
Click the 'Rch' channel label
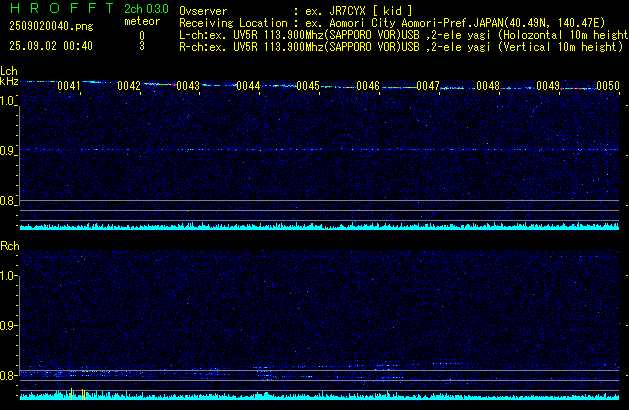click(10, 246)
